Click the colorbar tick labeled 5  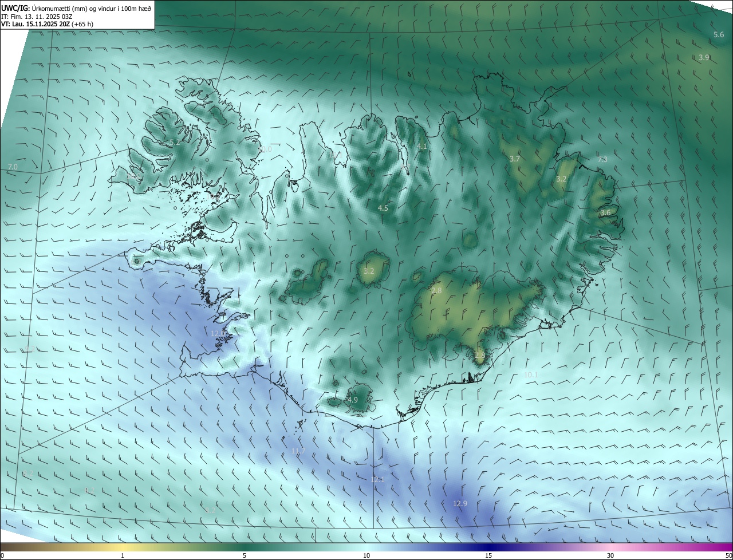point(245,556)
